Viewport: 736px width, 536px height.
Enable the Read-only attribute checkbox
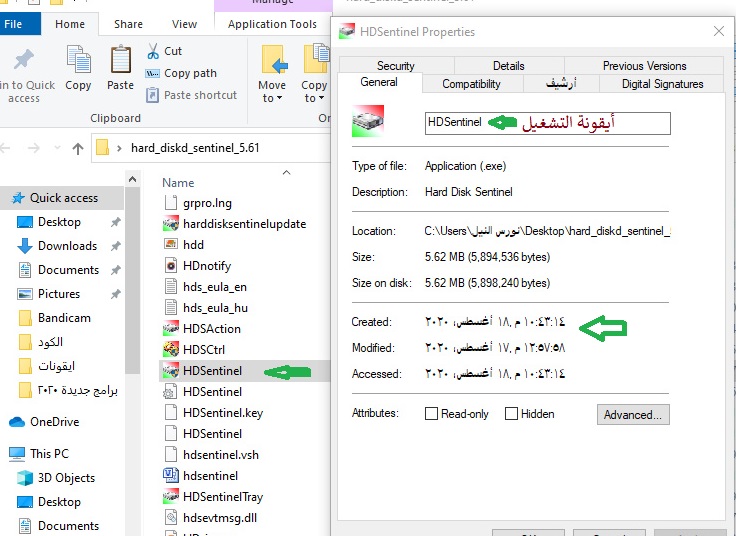(x=432, y=414)
